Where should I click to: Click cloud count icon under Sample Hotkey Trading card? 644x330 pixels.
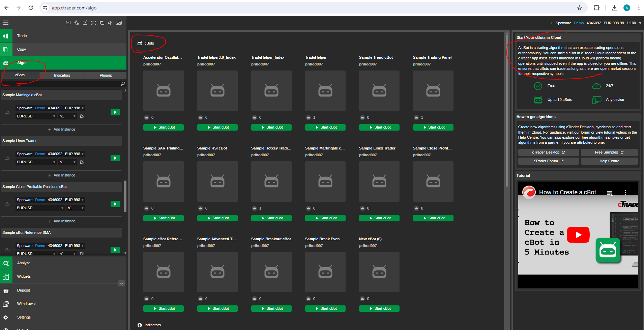(x=255, y=208)
